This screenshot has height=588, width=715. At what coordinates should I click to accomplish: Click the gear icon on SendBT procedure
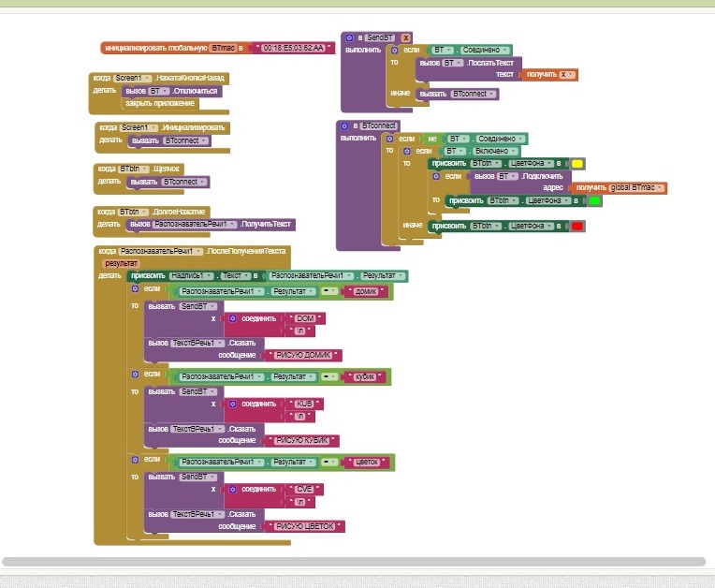(346, 37)
